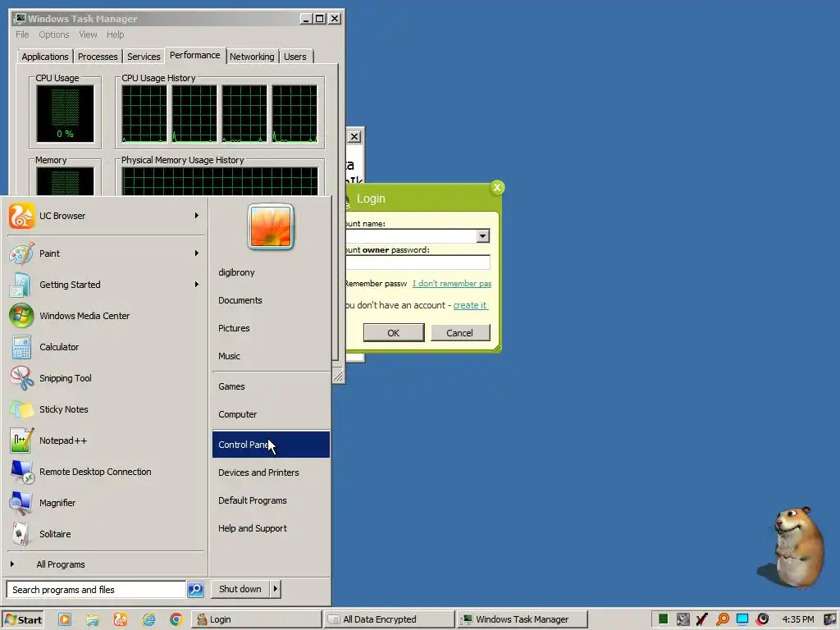
Task: Click Cancel in the Login dialog
Action: click(459, 333)
